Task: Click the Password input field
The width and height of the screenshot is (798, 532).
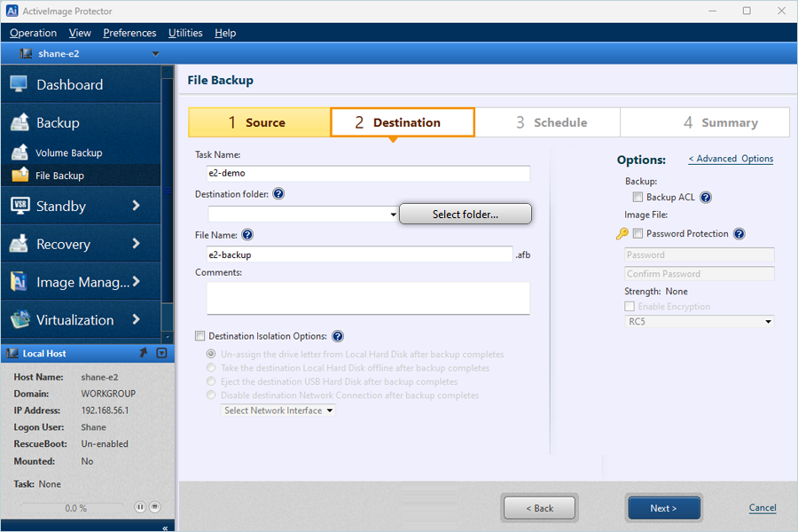Action: click(x=700, y=254)
